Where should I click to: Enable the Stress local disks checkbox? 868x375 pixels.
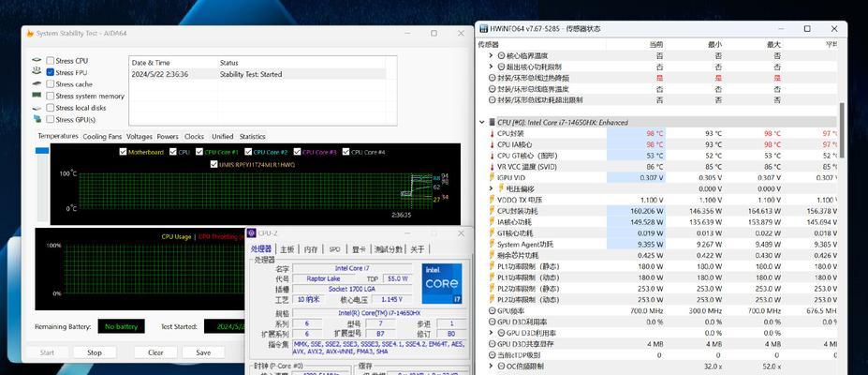click(51, 108)
